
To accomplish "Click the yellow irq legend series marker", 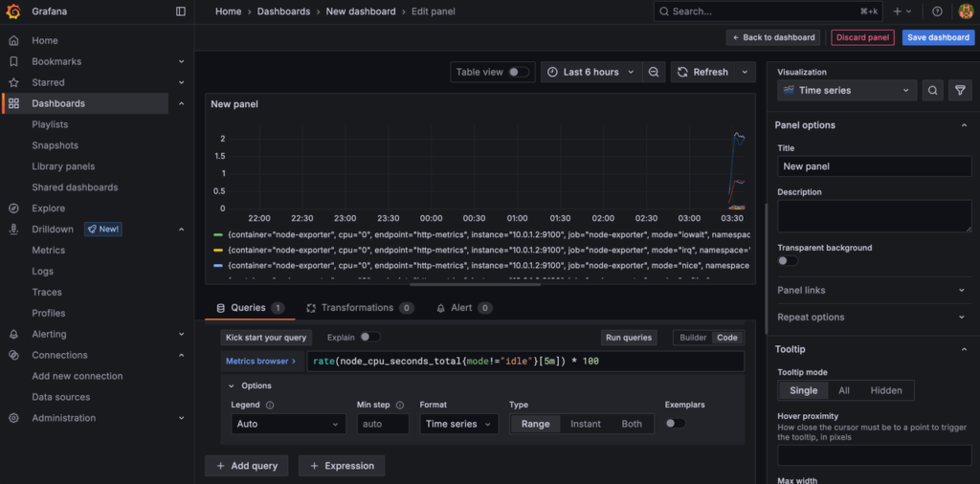I will [x=218, y=250].
